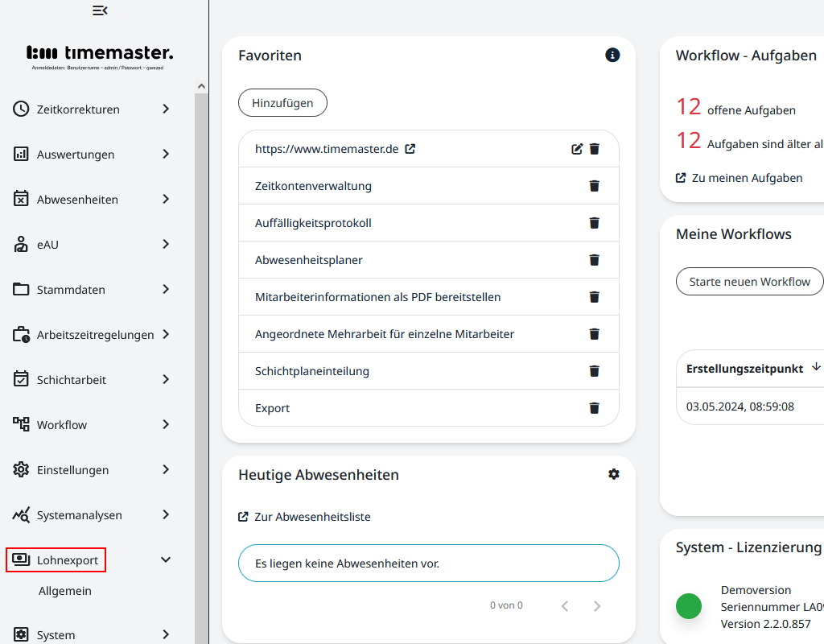Click the Hinzufügen button
Screen dimensions: 824x644
click(282, 104)
